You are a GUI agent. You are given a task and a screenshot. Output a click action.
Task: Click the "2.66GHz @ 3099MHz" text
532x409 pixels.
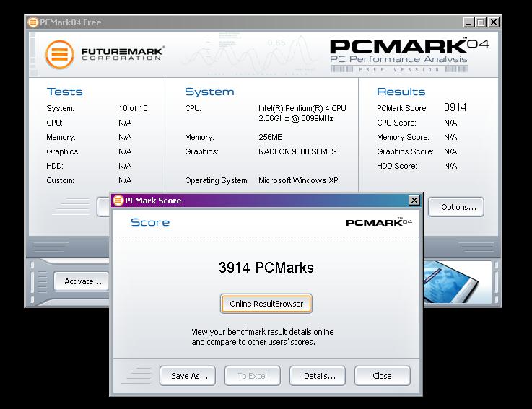click(296, 119)
